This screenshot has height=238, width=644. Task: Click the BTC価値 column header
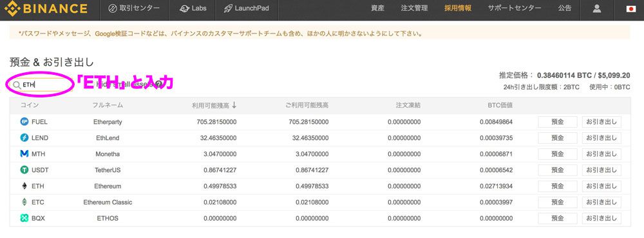pyautogui.click(x=500, y=105)
